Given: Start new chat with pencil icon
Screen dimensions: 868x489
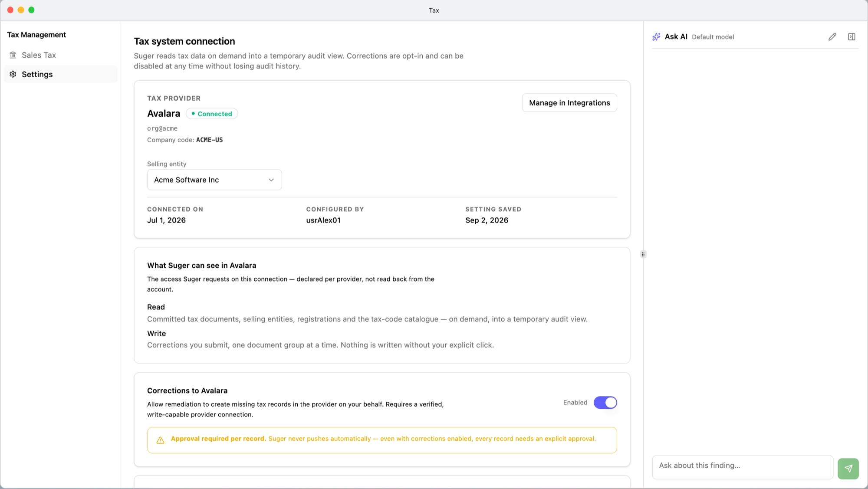Looking at the screenshot, I should (832, 37).
